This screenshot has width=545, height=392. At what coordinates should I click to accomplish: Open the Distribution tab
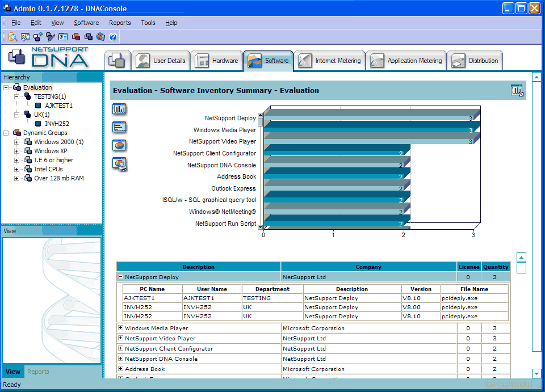pyautogui.click(x=475, y=61)
